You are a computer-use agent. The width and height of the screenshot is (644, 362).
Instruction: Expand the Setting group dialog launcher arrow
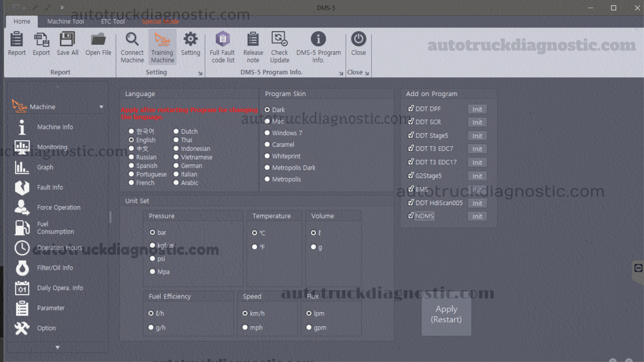[x=200, y=73]
